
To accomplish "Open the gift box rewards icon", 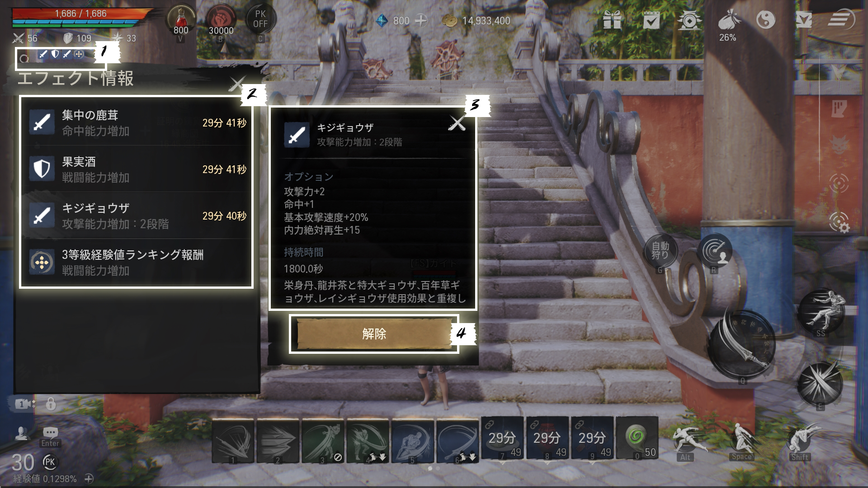I will [613, 20].
